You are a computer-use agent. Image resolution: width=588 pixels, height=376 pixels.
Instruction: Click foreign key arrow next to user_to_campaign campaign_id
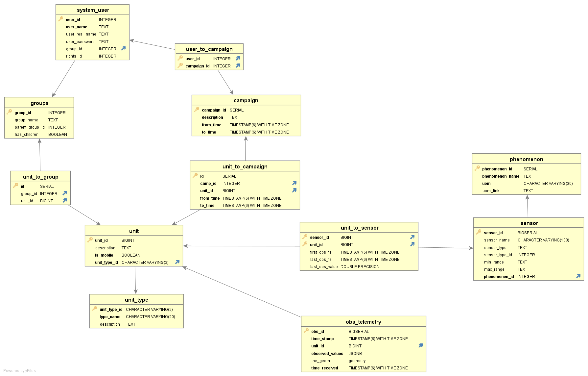coord(238,66)
